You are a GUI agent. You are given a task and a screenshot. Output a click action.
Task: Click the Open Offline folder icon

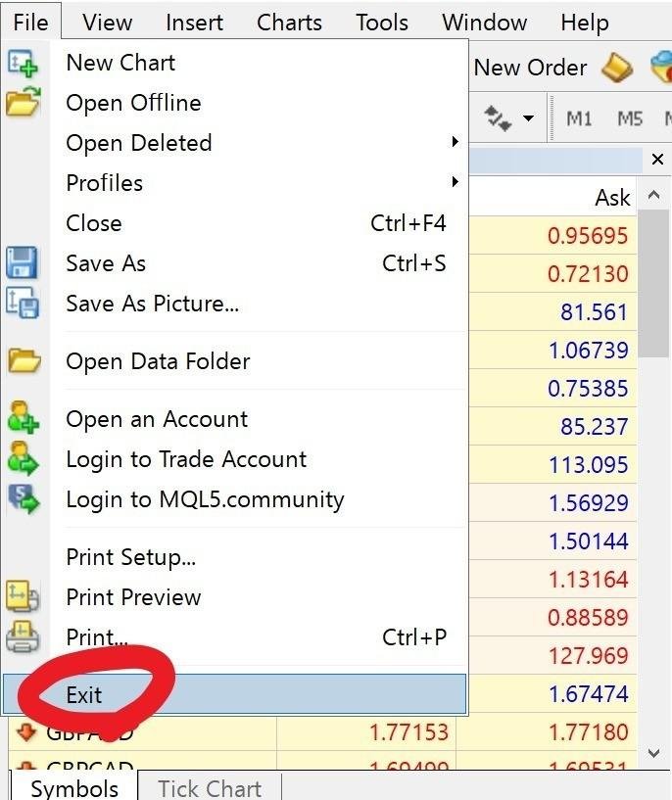pos(23,102)
